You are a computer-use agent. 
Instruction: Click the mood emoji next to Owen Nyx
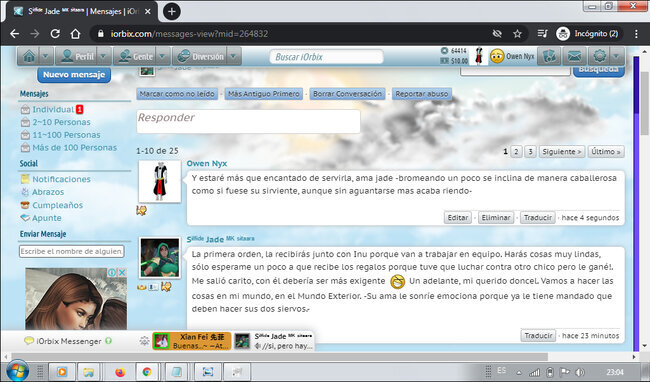point(497,56)
